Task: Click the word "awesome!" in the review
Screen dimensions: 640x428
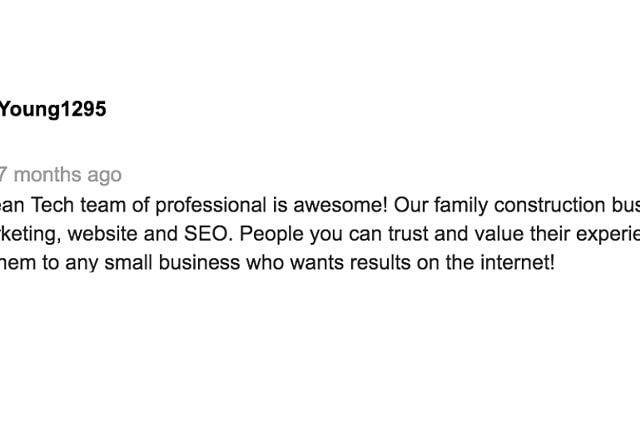Action: 340,205
